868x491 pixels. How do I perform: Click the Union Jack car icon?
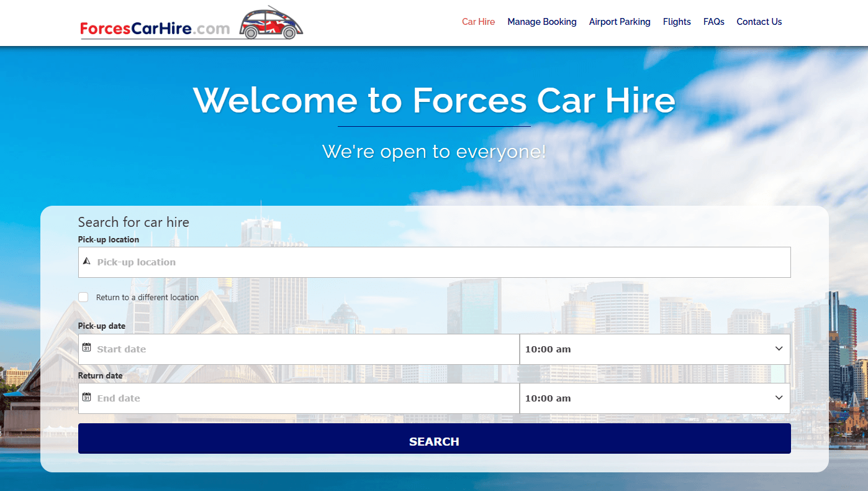tap(271, 23)
